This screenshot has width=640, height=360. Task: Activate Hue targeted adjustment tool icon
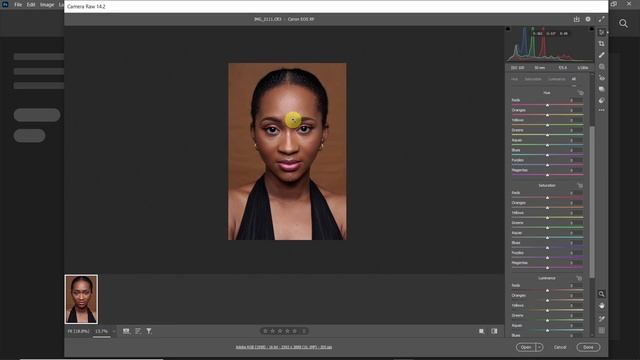pyautogui.click(x=580, y=93)
